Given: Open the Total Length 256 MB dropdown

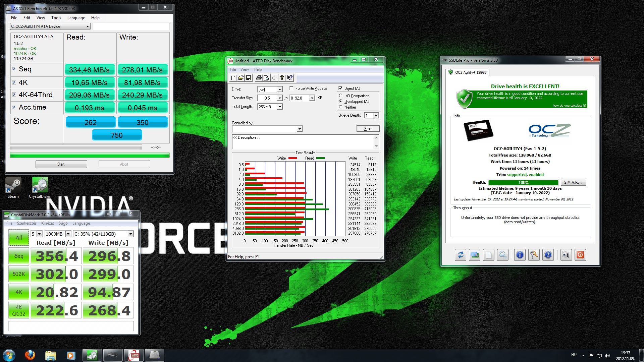Looking at the screenshot, I should 280,107.
